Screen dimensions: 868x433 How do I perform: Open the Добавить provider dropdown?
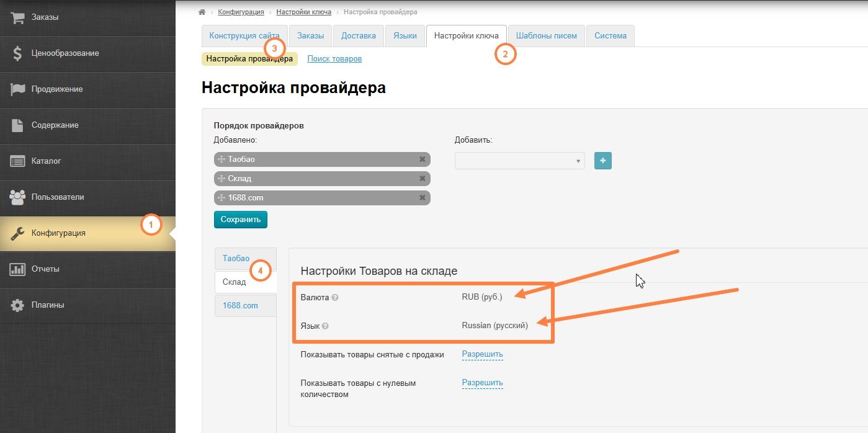click(519, 161)
